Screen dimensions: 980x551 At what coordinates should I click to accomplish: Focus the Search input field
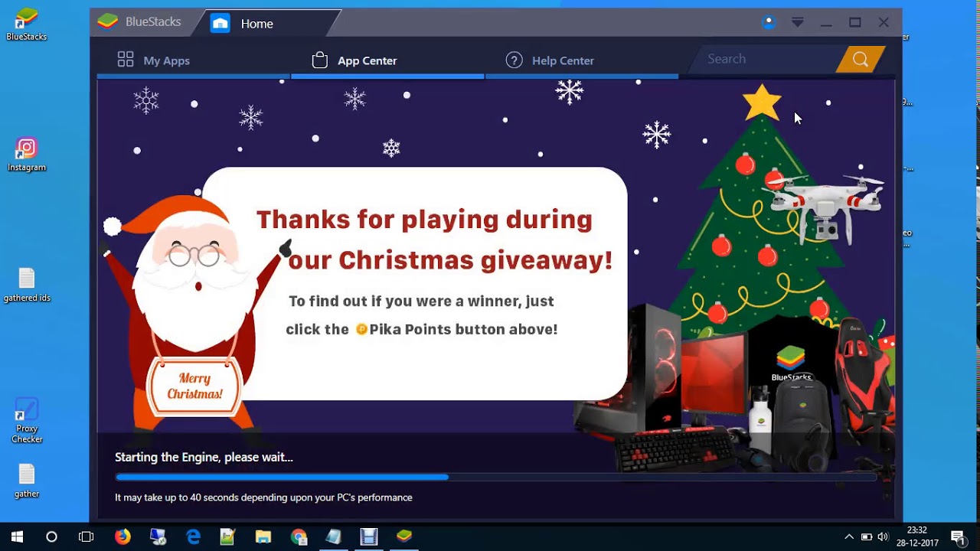pos(766,59)
